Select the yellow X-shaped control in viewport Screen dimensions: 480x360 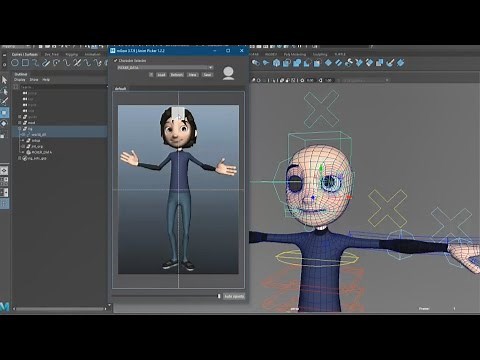click(387, 209)
